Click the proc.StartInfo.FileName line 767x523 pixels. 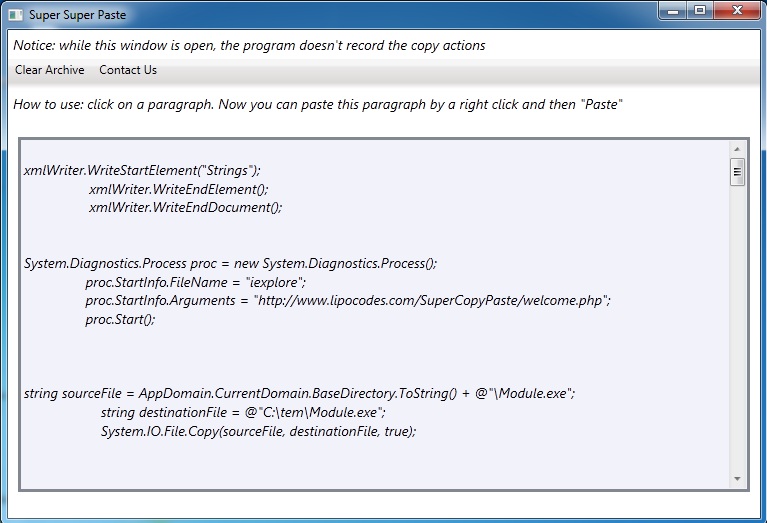click(x=196, y=282)
